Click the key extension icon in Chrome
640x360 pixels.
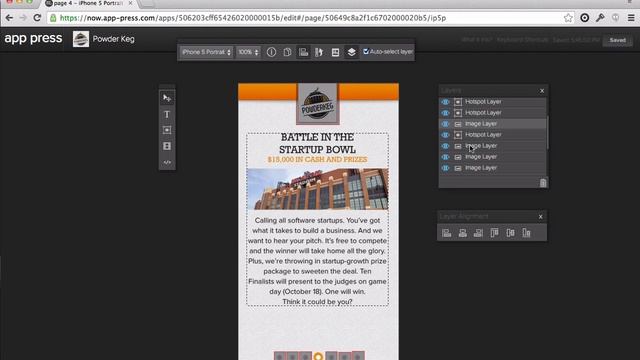point(600,18)
